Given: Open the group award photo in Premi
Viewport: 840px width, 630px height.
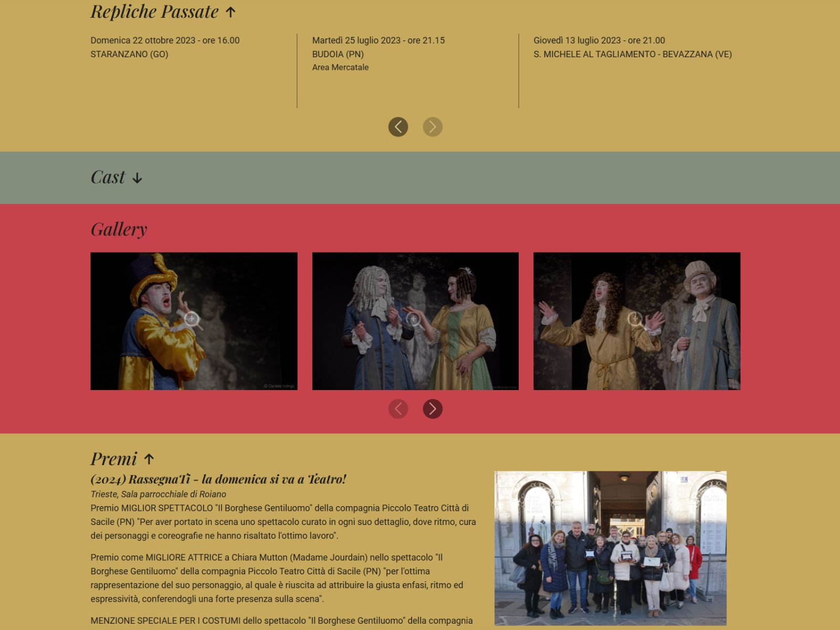Looking at the screenshot, I should (x=611, y=548).
